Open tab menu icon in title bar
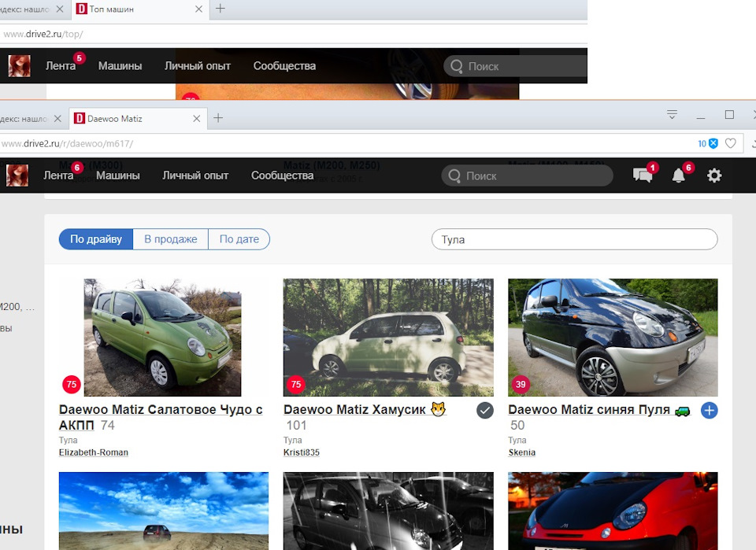The width and height of the screenshot is (756, 550). click(672, 115)
